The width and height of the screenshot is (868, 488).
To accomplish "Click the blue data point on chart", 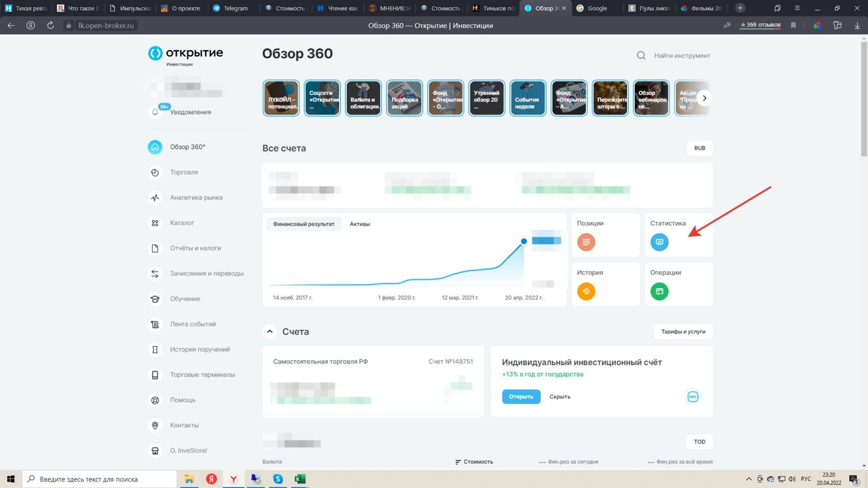I will [x=524, y=241].
